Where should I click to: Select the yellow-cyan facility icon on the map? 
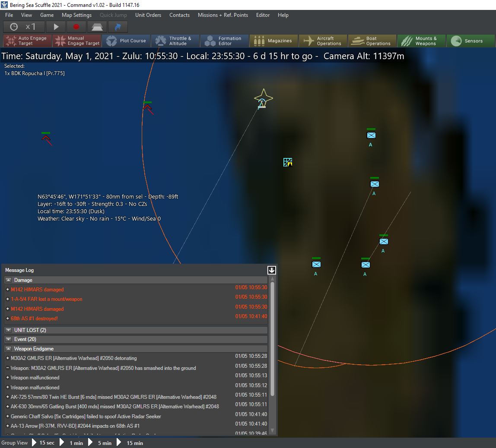tap(288, 162)
